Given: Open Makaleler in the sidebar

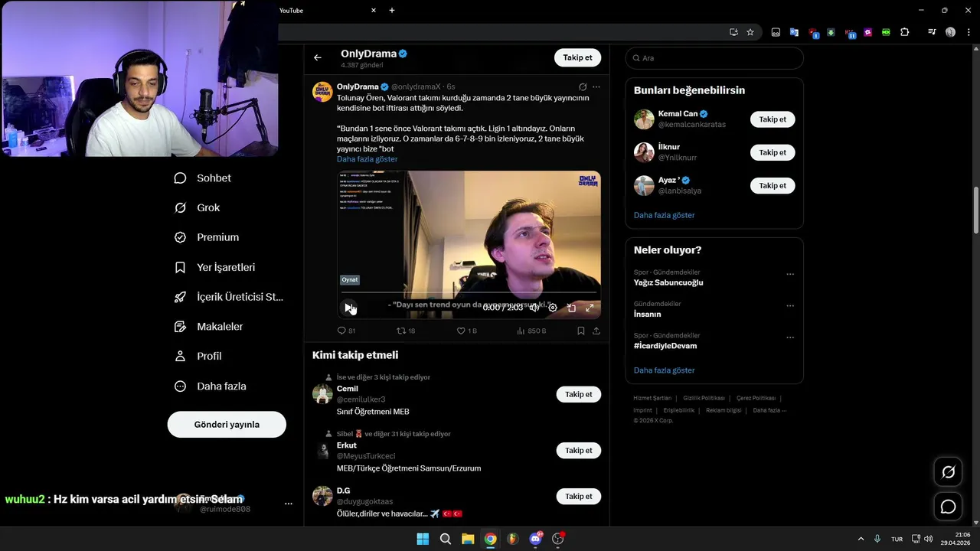Looking at the screenshot, I should click(x=209, y=327).
